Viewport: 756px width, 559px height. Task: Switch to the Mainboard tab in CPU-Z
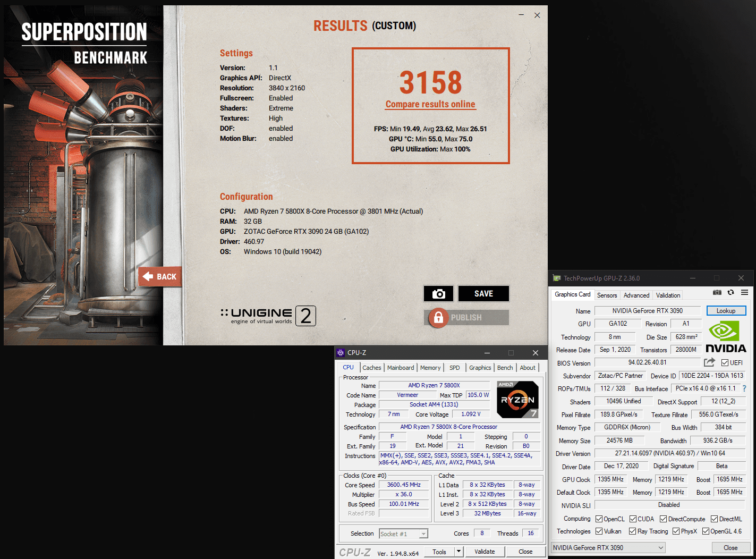coord(401,368)
